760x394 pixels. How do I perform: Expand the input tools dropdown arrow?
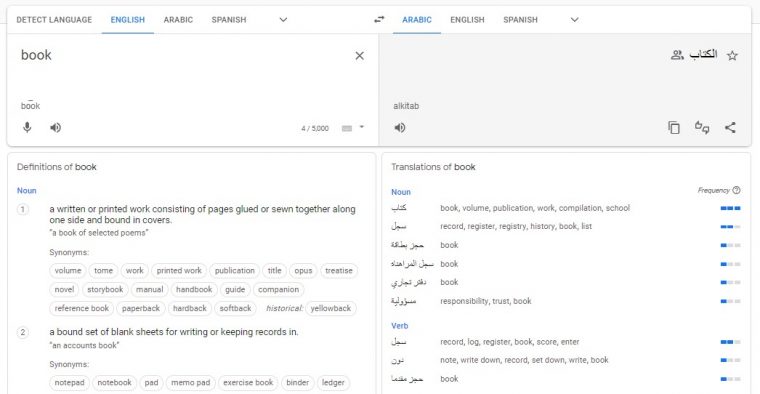[x=362, y=127]
